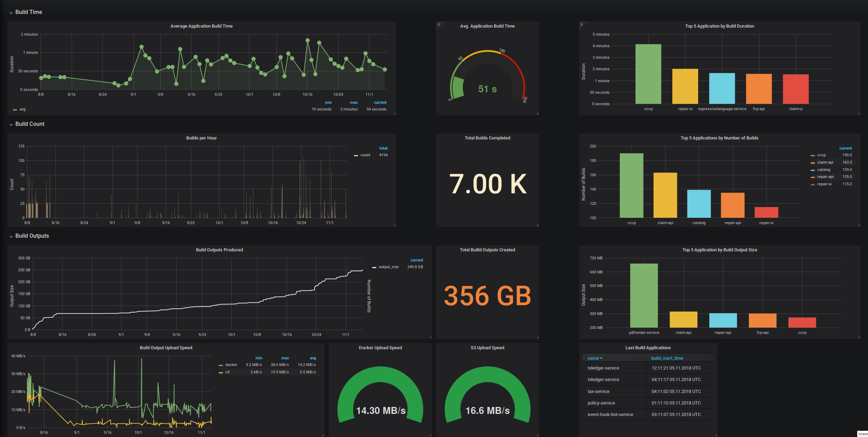This screenshot has width=868, height=437.
Task: Toggle claim-api series in builds legend
Action: click(x=825, y=162)
